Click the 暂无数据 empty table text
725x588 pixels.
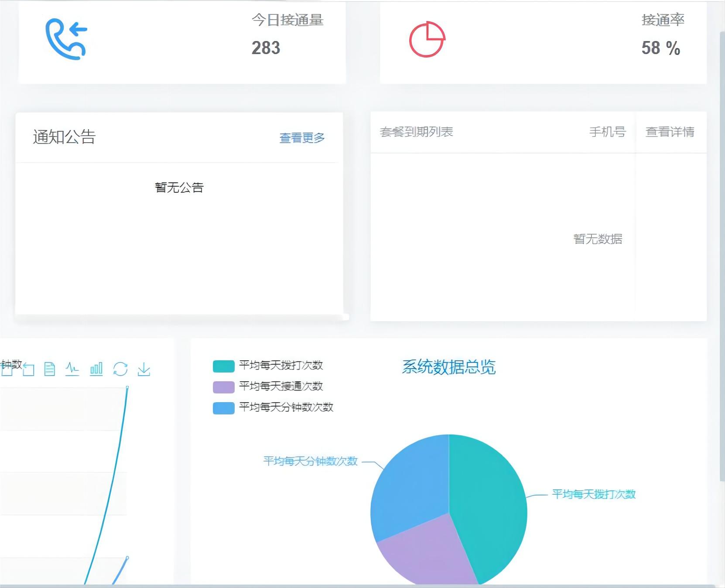[598, 239]
